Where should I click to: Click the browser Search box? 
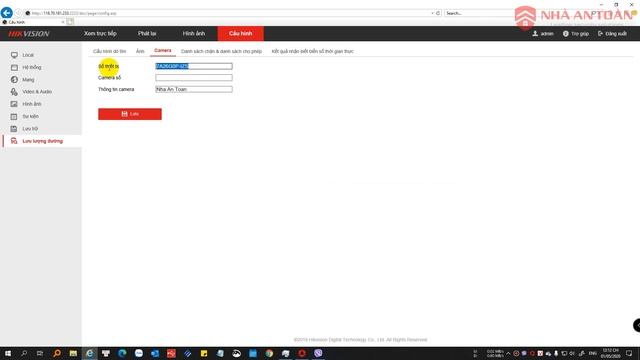point(478,13)
